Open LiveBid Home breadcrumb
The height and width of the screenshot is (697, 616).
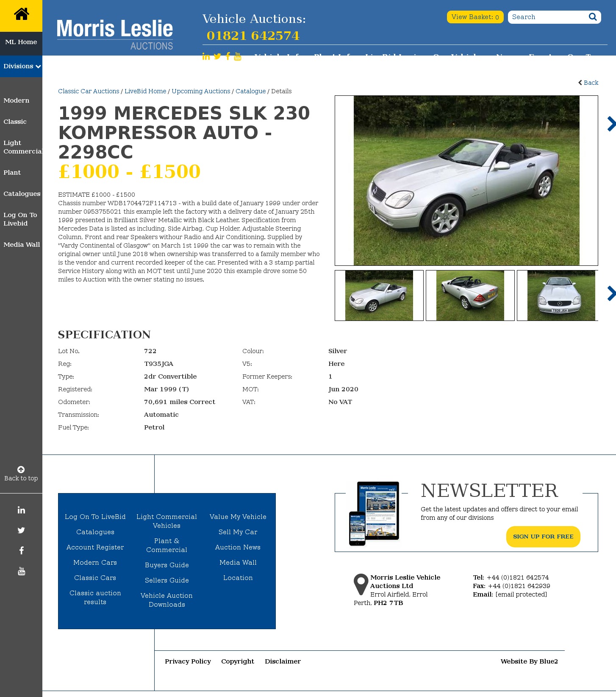pyautogui.click(x=145, y=91)
